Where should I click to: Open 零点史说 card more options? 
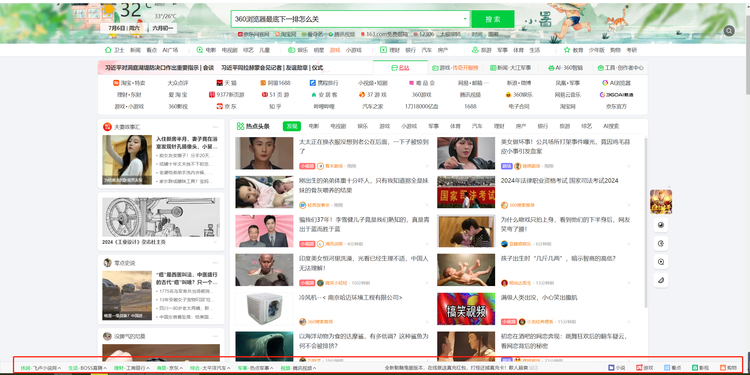click(215, 263)
